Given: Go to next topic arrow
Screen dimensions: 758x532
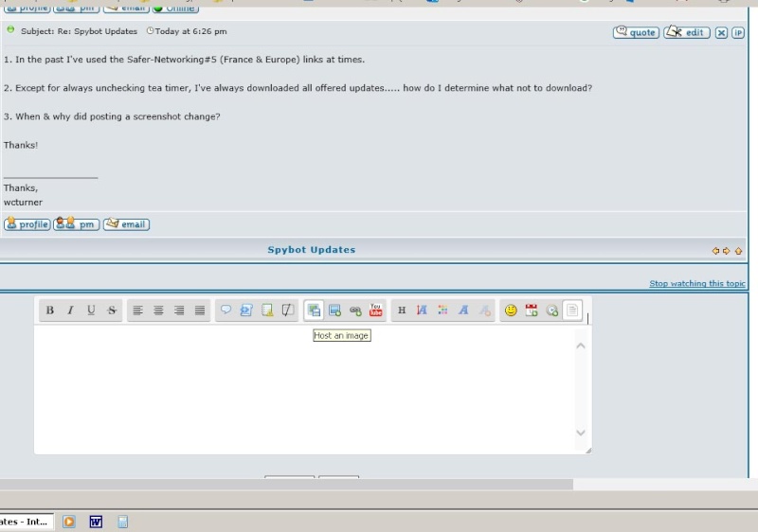Looking at the screenshot, I should tap(726, 251).
